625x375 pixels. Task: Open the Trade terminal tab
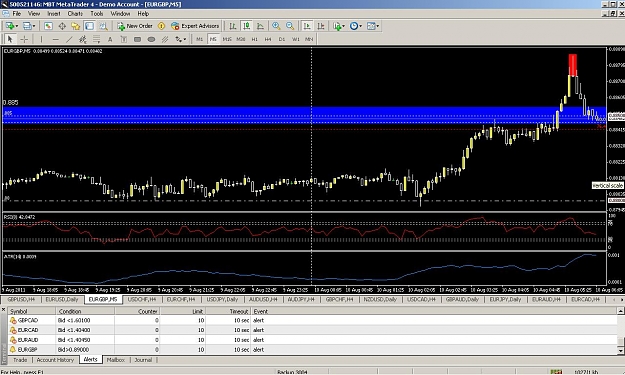[x=20, y=360]
